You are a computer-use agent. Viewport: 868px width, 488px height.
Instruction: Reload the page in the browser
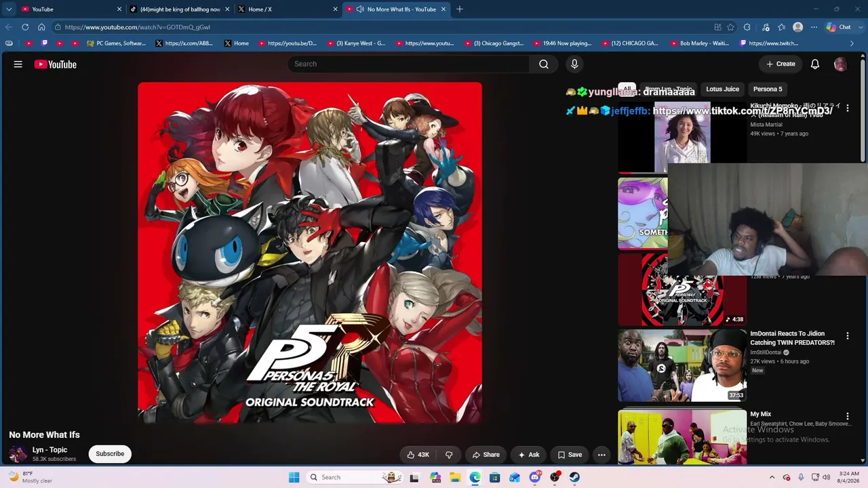(25, 27)
